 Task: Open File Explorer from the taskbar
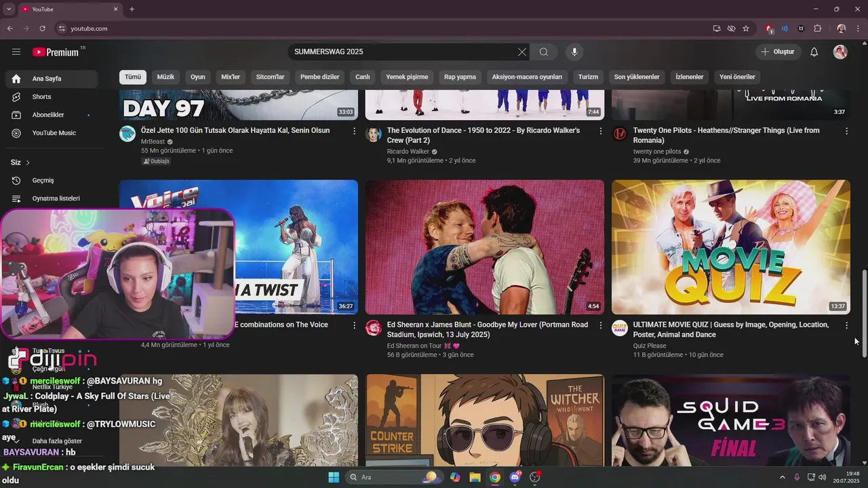coord(475,477)
